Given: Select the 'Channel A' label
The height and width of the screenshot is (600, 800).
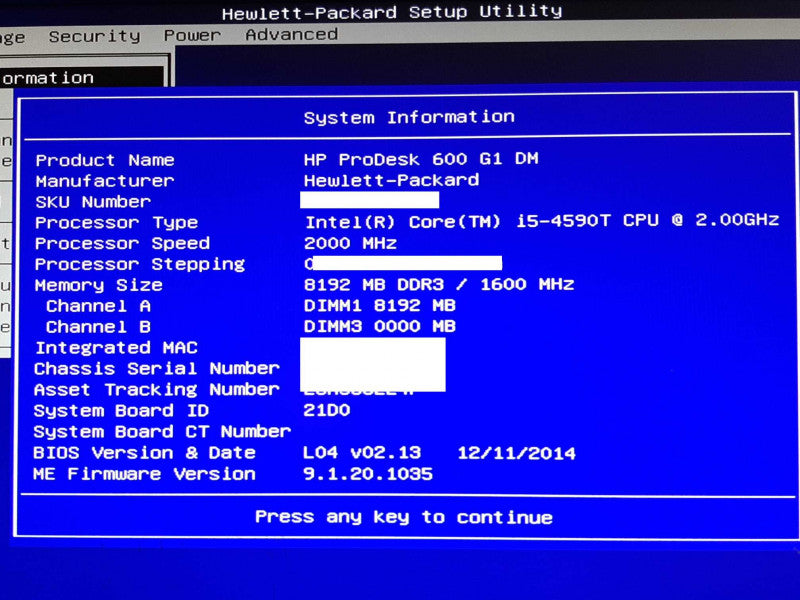Looking at the screenshot, I should pos(98,306).
